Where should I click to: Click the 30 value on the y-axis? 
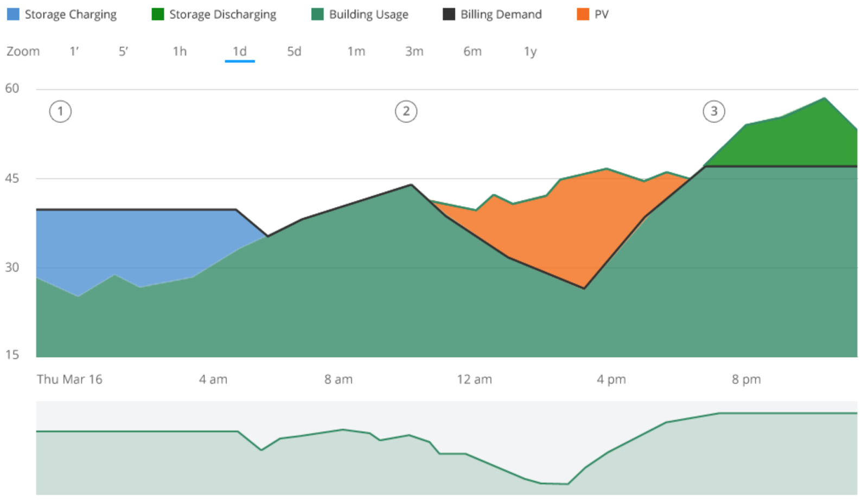pos(12,268)
